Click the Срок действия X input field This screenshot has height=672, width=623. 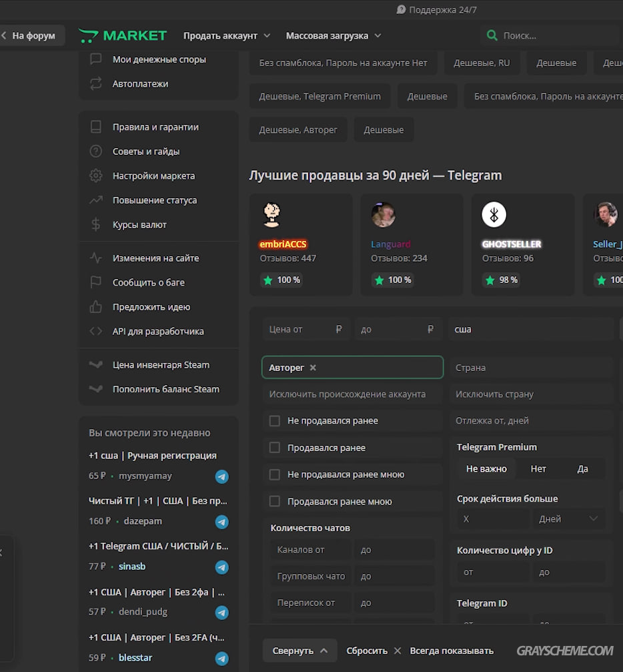point(494,519)
